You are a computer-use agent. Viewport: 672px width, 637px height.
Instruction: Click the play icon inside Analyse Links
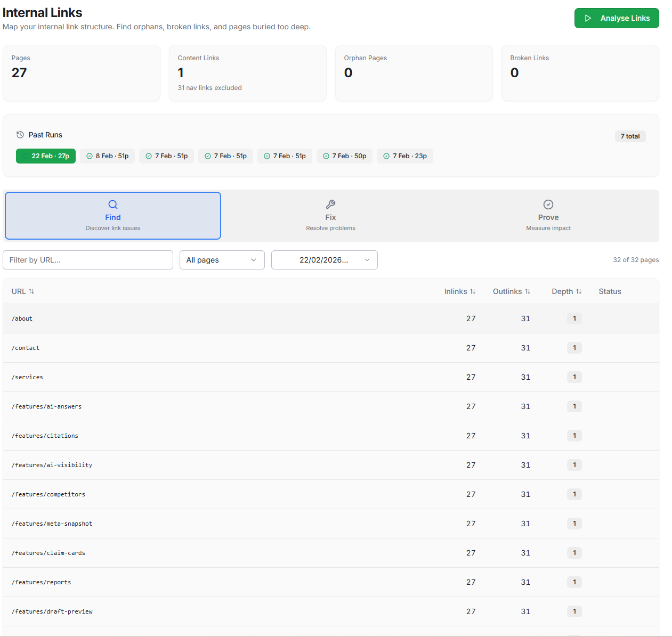click(588, 18)
